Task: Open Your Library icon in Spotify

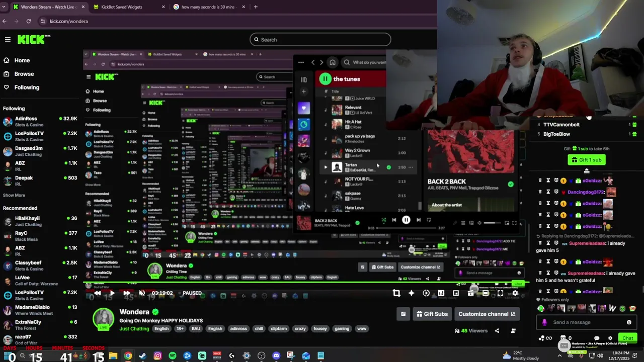Action: point(303,79)
